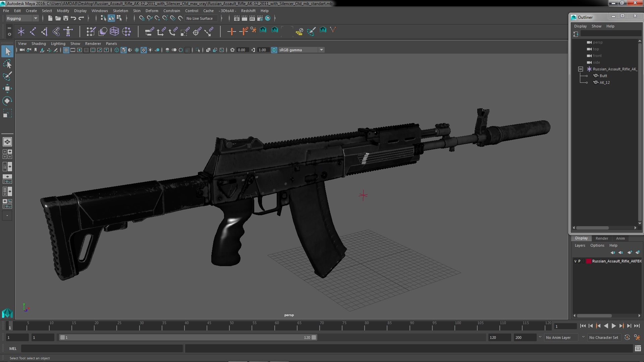This screenshot has width=644, height=362.
Task: Select the Rotate tool in left toolbox
Action: click(7, 101)
